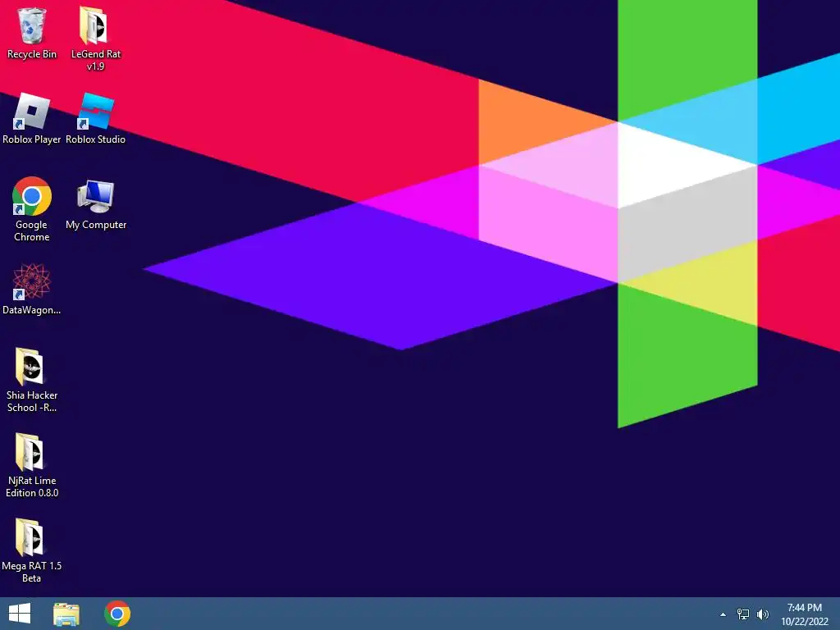Open the volume control tray icon
This screenshot has height=630, width=840.
tap(763, 614)
